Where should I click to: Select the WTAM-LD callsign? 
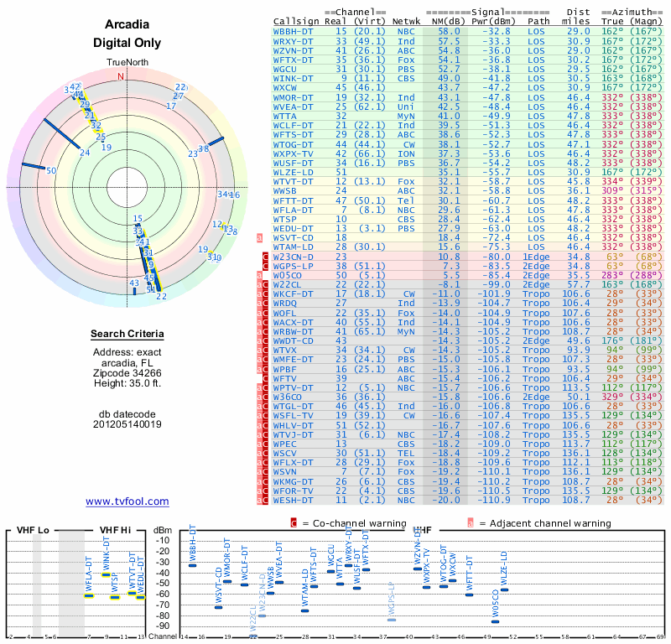tap(293, 247)
